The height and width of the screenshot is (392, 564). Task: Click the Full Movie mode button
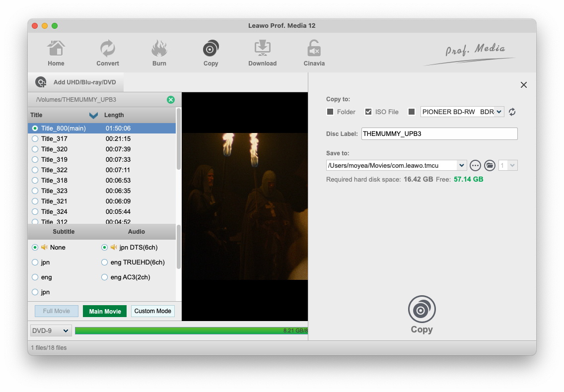[x=57, y=311]
